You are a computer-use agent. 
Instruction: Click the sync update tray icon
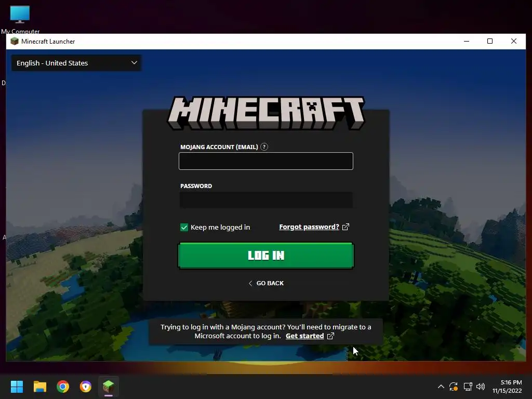tap(454, 387)
